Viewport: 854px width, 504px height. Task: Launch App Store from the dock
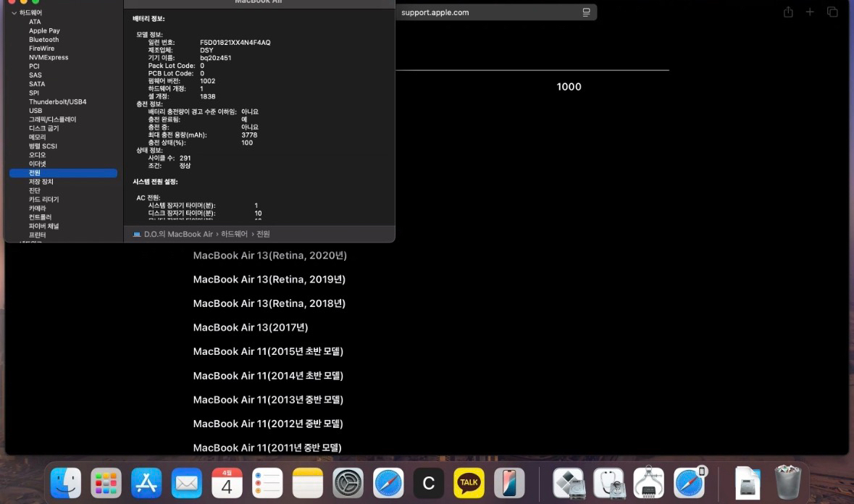[x=146, y=483]
